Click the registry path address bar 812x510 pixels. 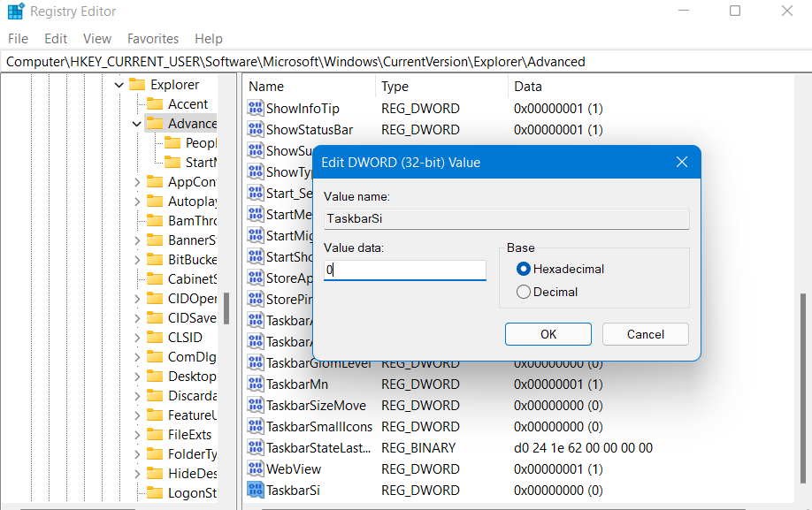coord(406,62)
